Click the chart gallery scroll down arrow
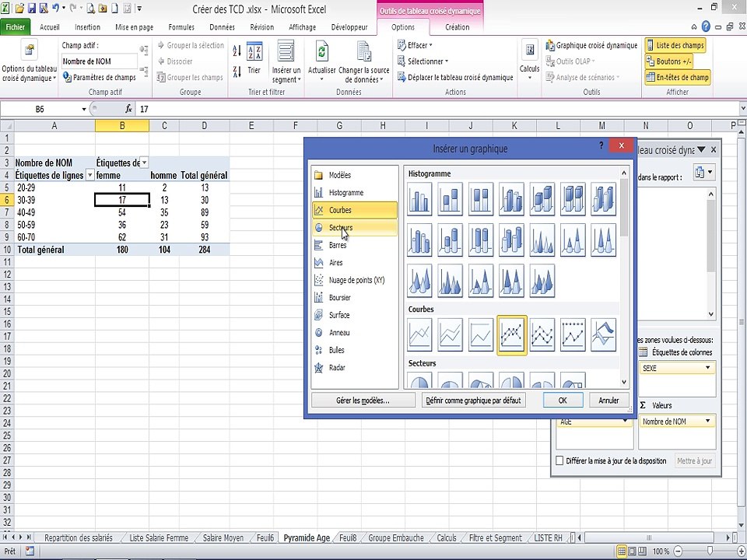 coord(624,381)
